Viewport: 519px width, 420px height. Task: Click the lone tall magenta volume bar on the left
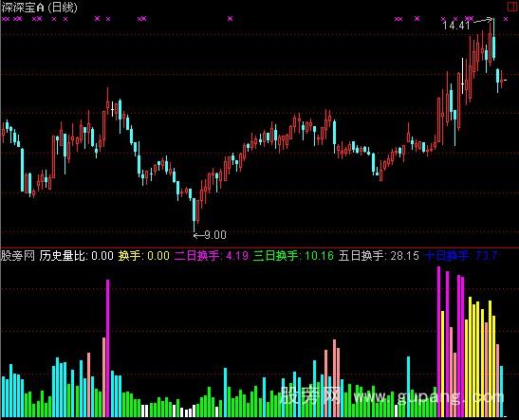pyautogui.click(x=107, y=348)
